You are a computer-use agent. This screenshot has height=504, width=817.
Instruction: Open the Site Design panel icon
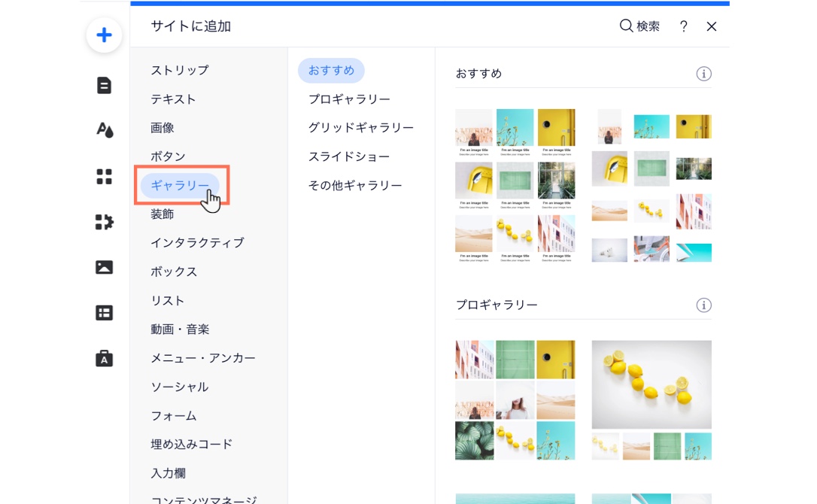pos(104,129)
